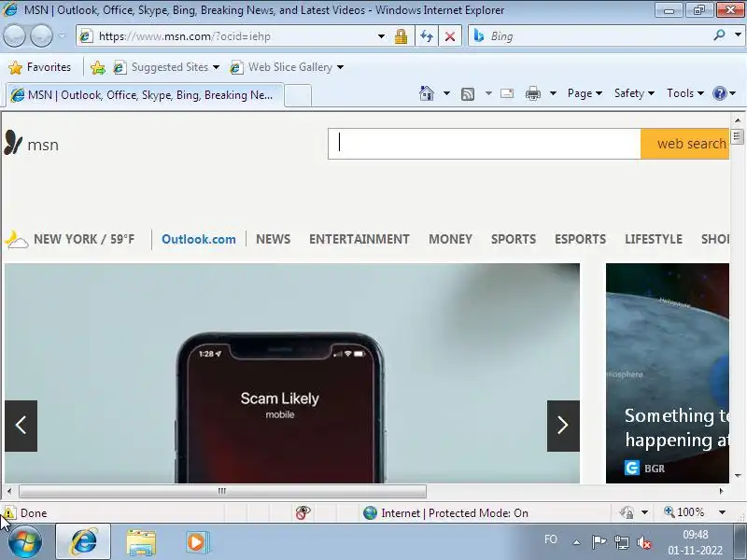The image size is (747, 560).
Task: Open the Favorites button
Action: (40, 67)
